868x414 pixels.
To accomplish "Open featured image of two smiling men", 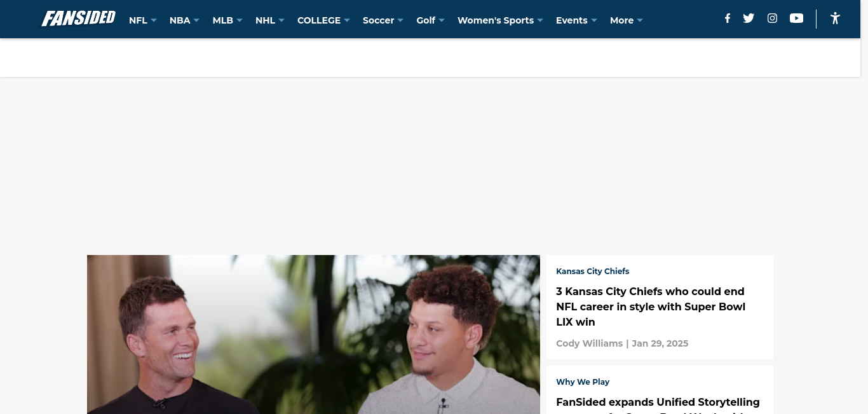I will 313,335.
